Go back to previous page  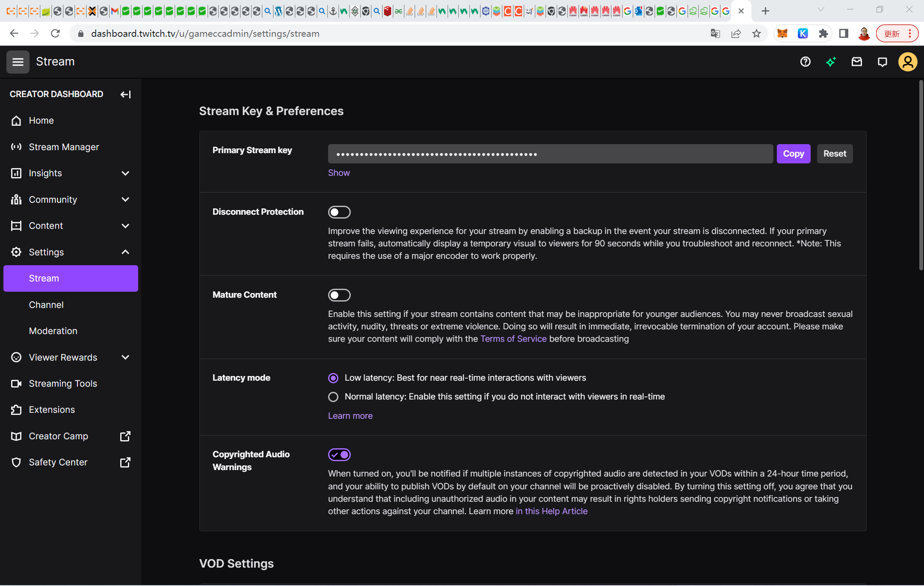tap(14, 33)
